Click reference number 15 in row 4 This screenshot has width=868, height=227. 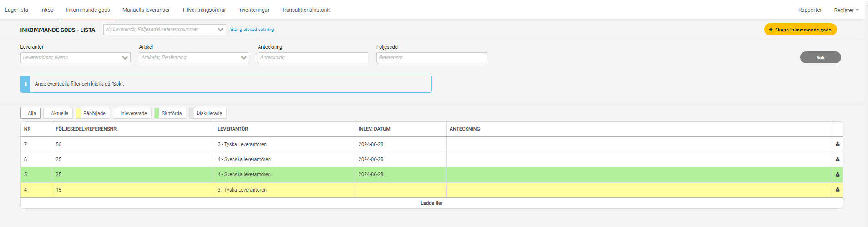tap(58, 190)
